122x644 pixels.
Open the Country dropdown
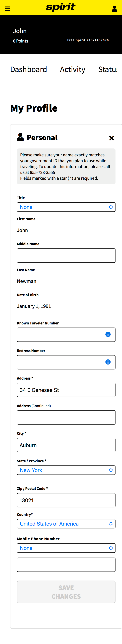(x=66, y=523)
